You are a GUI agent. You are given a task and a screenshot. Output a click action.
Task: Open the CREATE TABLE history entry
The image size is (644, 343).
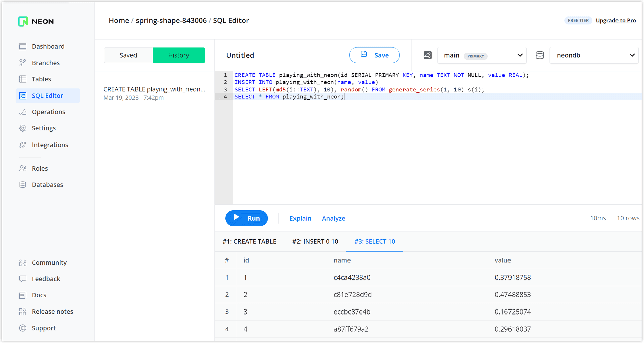point(154,93)
